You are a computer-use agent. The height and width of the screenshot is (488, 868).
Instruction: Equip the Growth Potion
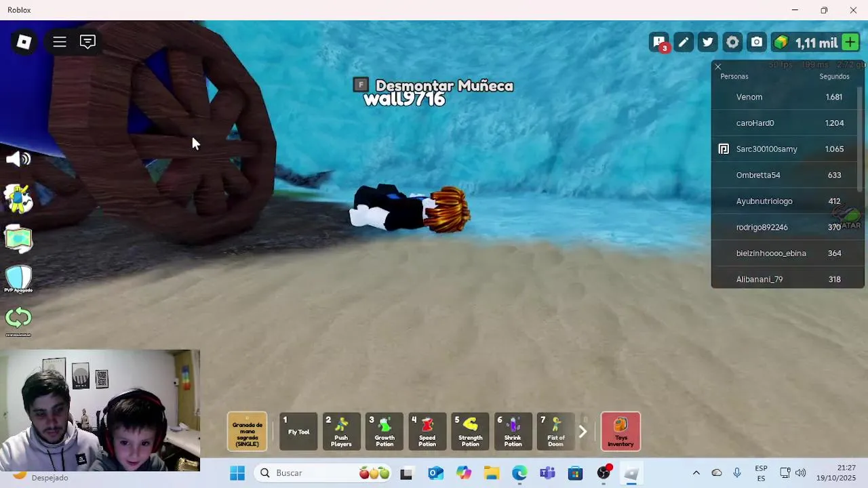click(x=384, y=431)
